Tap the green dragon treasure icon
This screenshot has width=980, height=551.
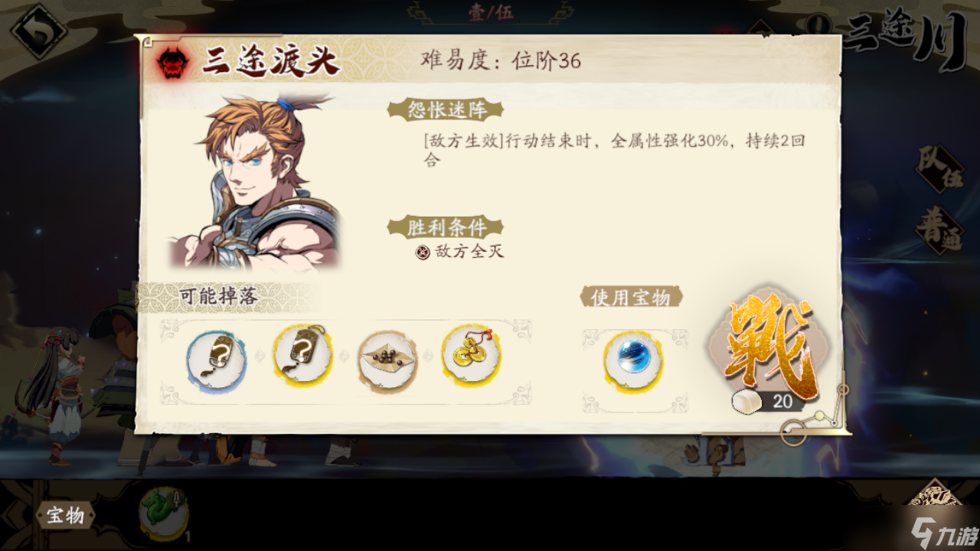(163, 514)
